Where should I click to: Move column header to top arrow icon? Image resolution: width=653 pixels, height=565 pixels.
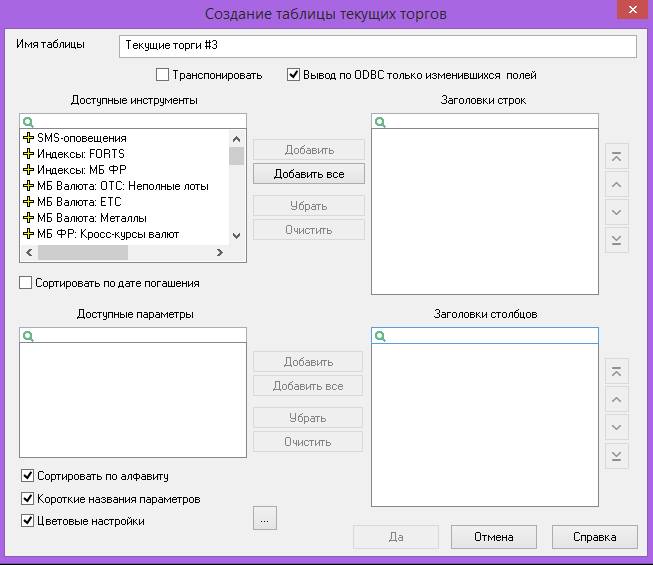[617, 373]
